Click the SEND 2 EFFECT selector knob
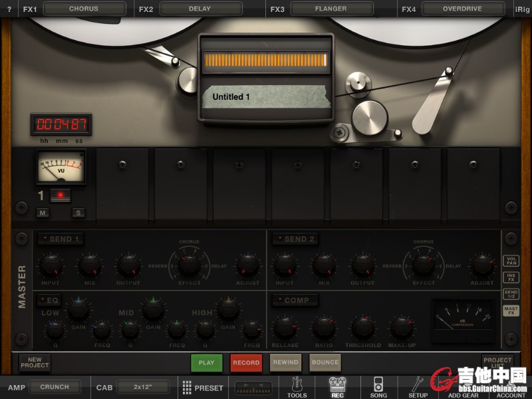Image resolution: width=532 pixels, height=399 pixels. click(x=424, y=265)
